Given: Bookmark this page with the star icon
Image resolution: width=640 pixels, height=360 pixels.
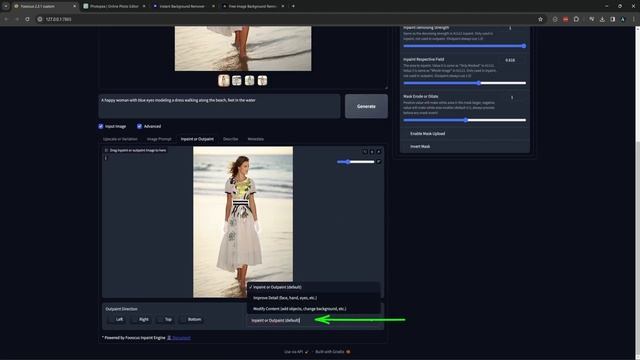Looking at the screenshot, I should pyautogui.click(x=540, y=19).
